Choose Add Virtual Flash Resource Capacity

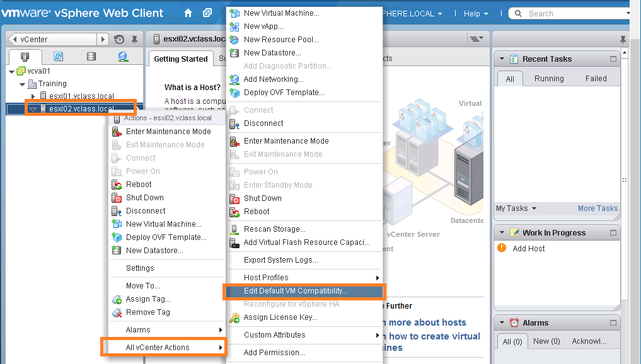click(x=304, y=242)
